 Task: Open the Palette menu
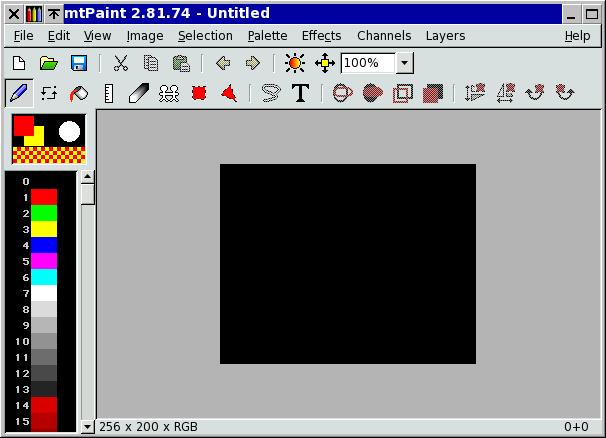click(x=267, y=35)
